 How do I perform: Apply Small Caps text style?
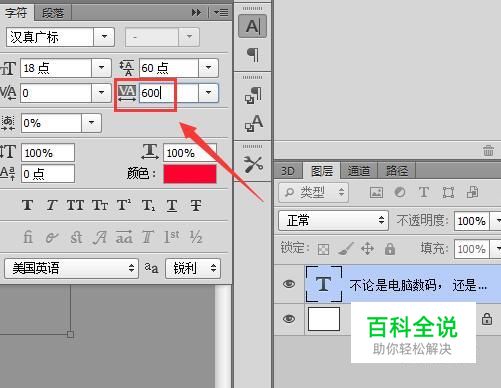100,205
